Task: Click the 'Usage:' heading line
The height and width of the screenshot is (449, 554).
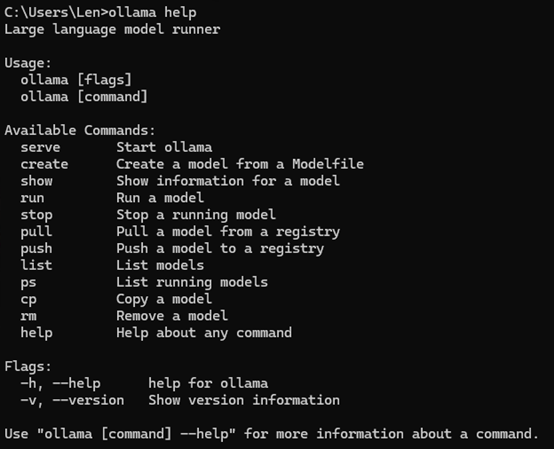Action: tap(28, 64)
